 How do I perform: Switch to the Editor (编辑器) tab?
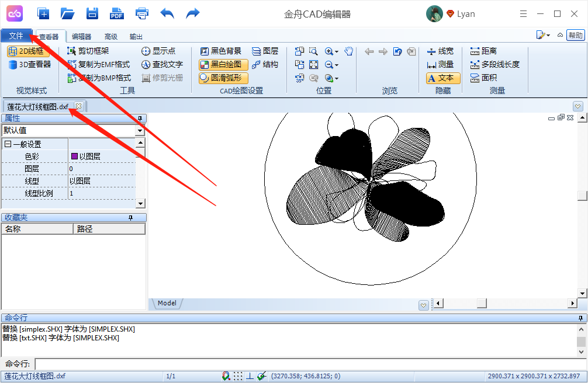(81, 37)
